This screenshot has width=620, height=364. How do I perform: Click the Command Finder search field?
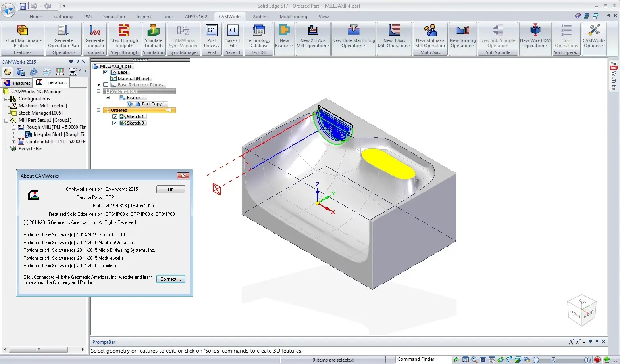tap(423, 359)
